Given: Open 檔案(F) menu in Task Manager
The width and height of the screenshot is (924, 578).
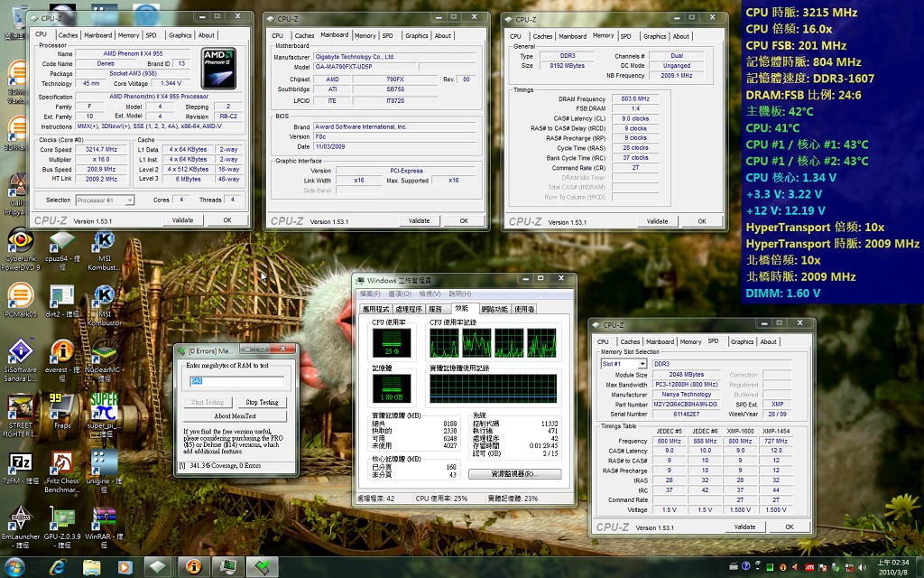Looking at the screenshot, I should [370, 294].
